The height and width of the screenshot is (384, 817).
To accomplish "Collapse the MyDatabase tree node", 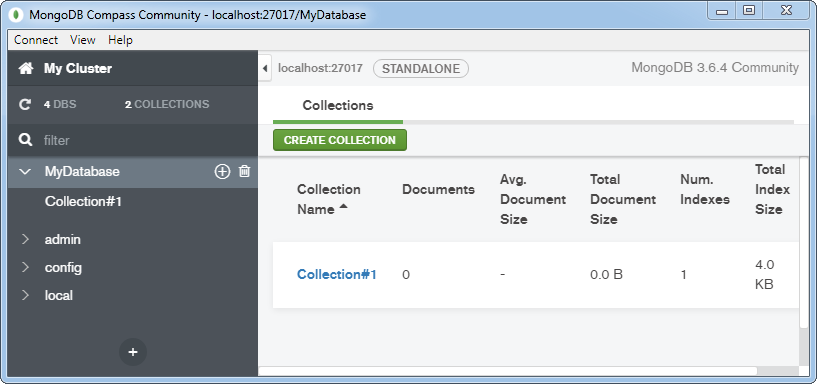I will (25, 171).
